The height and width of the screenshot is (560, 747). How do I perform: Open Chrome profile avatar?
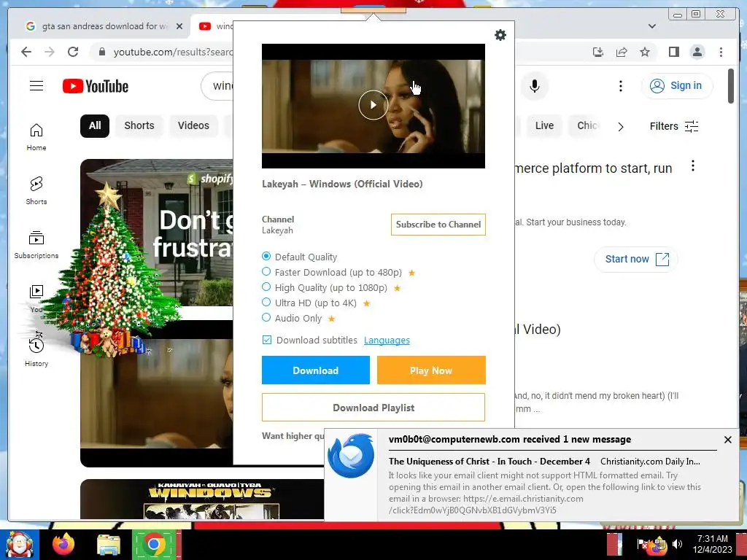click(x=697, y=52)
